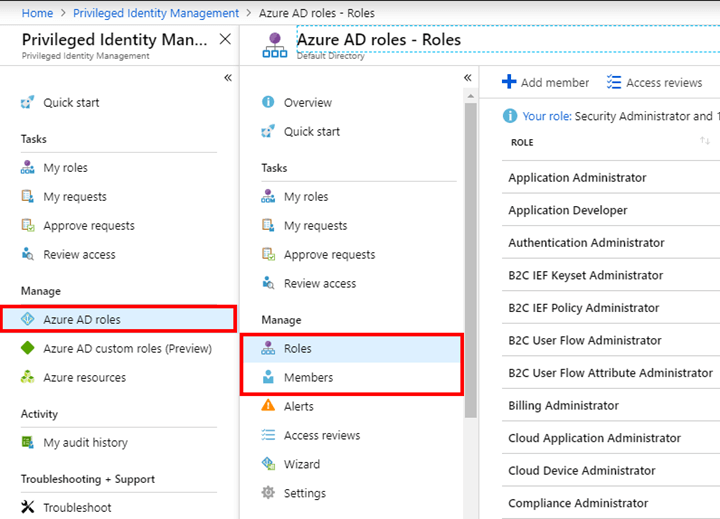
Task: Select B2C User Flow Attribute Administrator role
Action: point(611,373)
